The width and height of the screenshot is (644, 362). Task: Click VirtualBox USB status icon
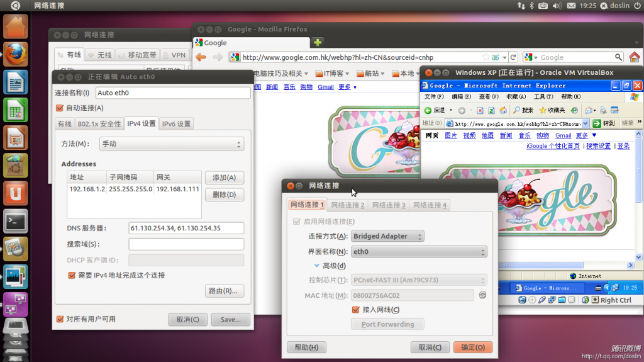(x=542, y=300)
